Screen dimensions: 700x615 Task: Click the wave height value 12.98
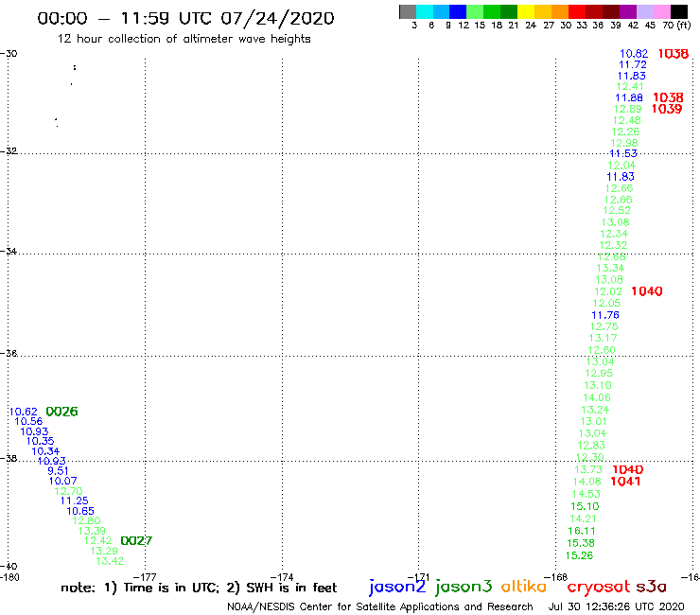click(x=624, y=144)
